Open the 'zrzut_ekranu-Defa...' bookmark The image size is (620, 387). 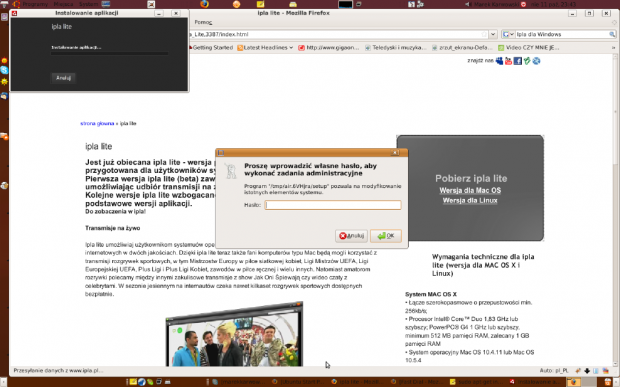tap(462, 48)
